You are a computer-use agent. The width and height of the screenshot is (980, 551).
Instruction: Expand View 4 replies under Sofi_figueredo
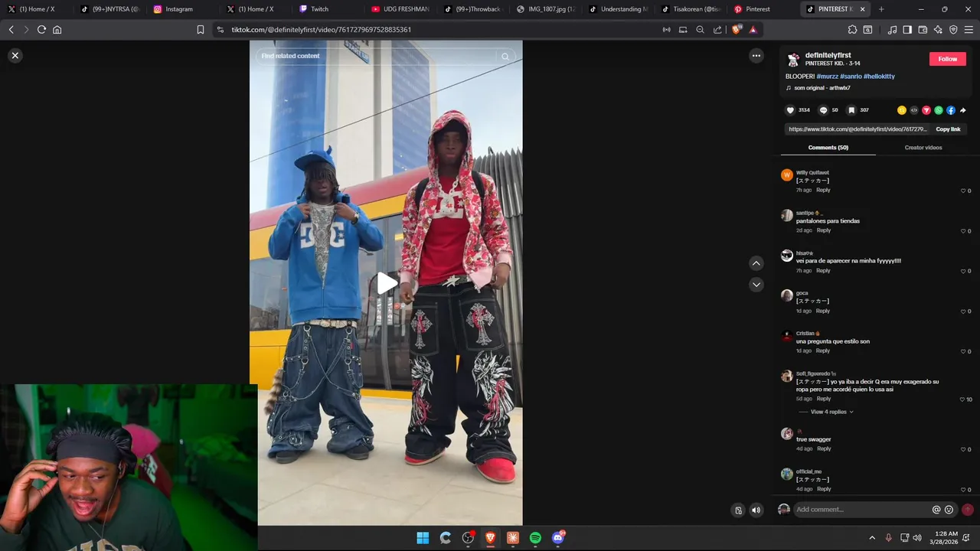pos(831,412)
